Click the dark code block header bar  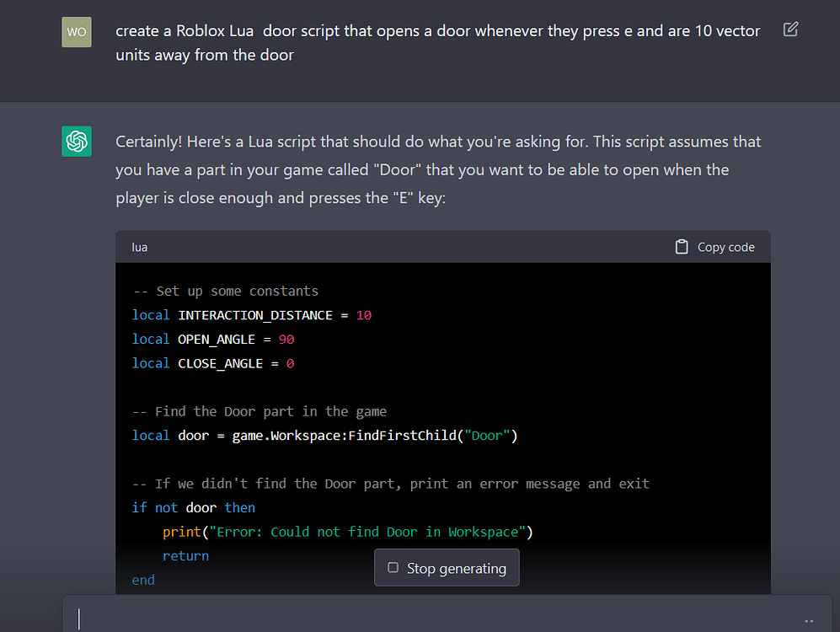click(421, 246)
